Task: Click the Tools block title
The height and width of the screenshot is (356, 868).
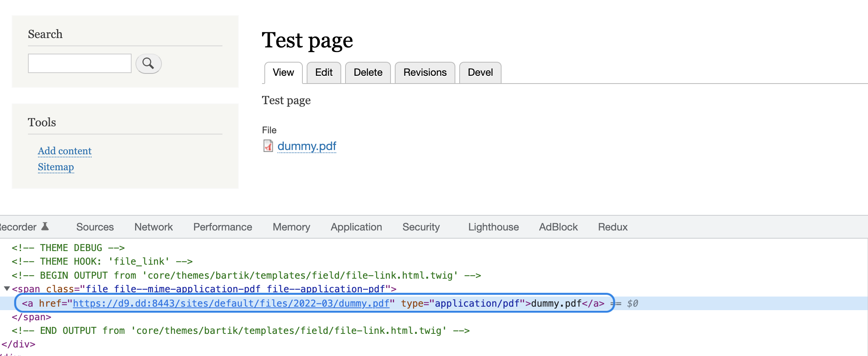Action: click(42, 122)
